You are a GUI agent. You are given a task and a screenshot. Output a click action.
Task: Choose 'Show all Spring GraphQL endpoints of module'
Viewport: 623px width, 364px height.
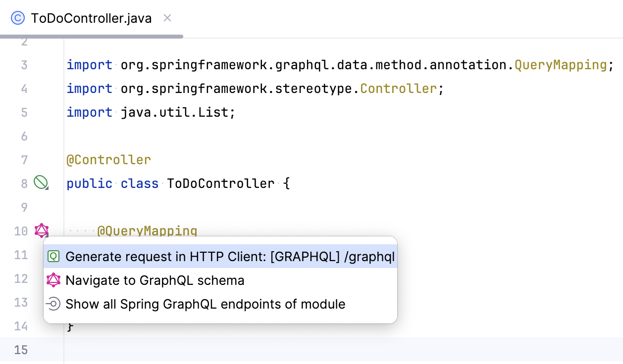pyautogui.click(x=206, y=304)
